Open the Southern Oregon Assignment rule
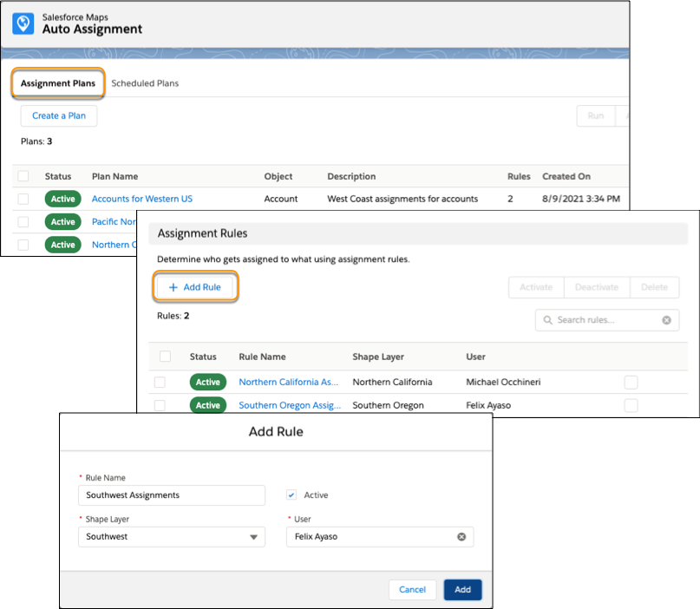 pos(290,405)
